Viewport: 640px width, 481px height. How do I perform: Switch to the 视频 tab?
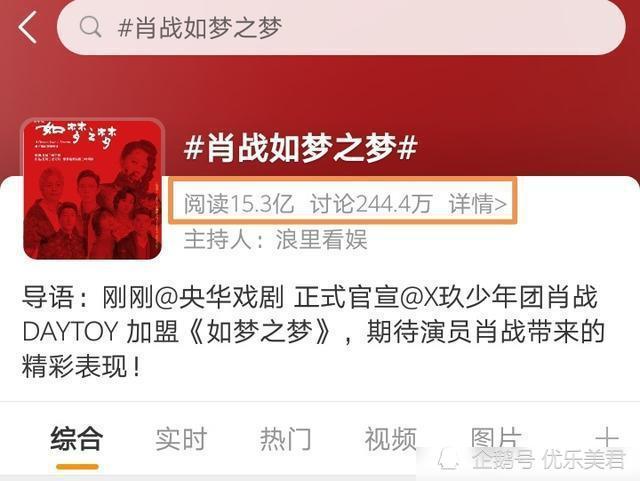click(391, 439)
